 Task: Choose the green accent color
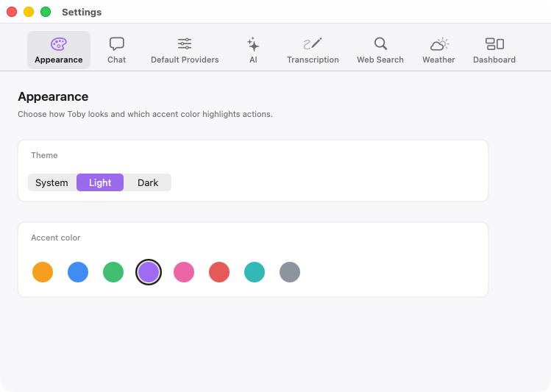(113, 272)
